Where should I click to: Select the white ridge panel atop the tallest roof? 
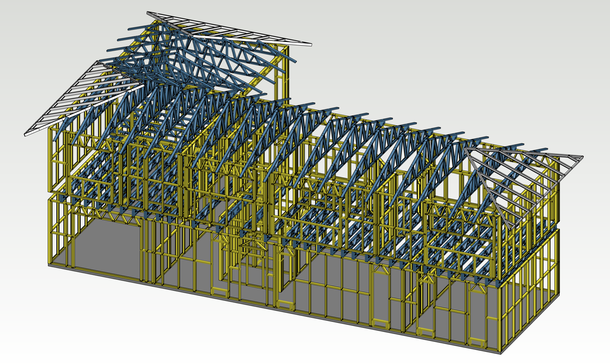[229, 29]
